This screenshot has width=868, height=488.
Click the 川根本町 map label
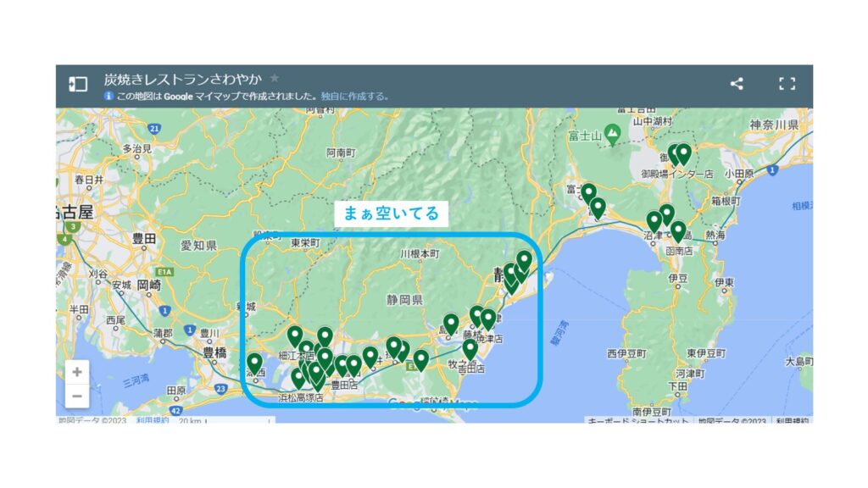[420, 253]
